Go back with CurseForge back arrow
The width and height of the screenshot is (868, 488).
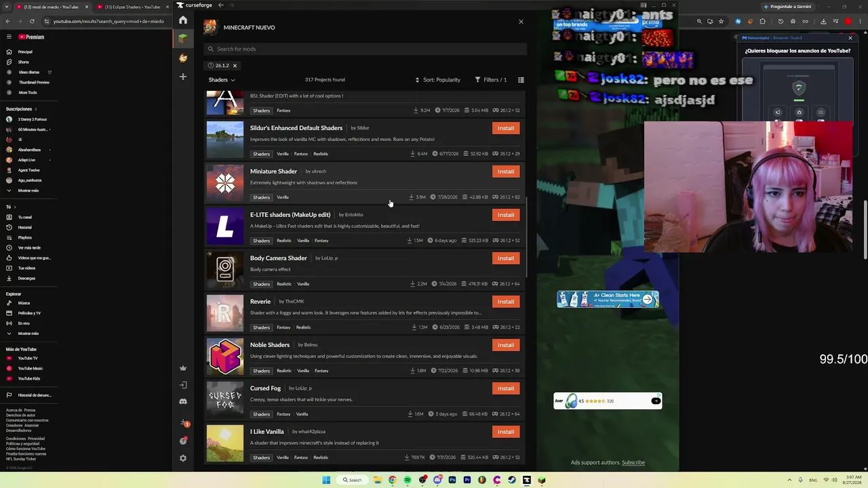pos(221,5)
